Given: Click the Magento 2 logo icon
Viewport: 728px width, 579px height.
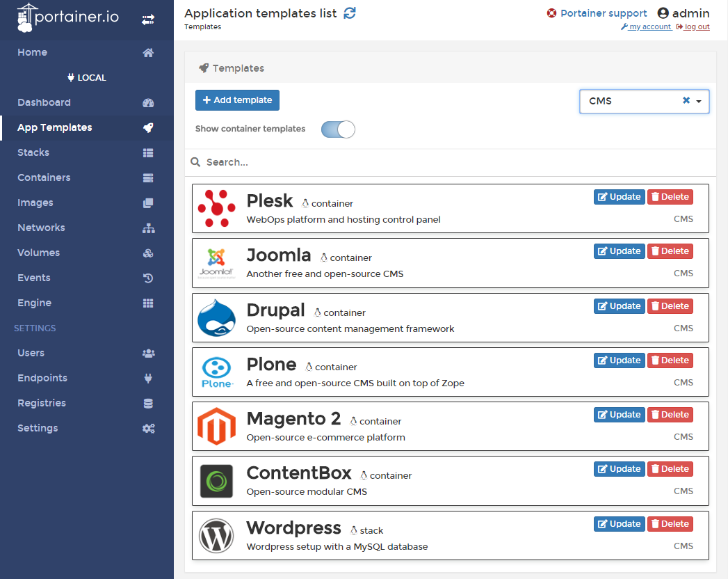Looking at the screenshot, I should (216, 427).
